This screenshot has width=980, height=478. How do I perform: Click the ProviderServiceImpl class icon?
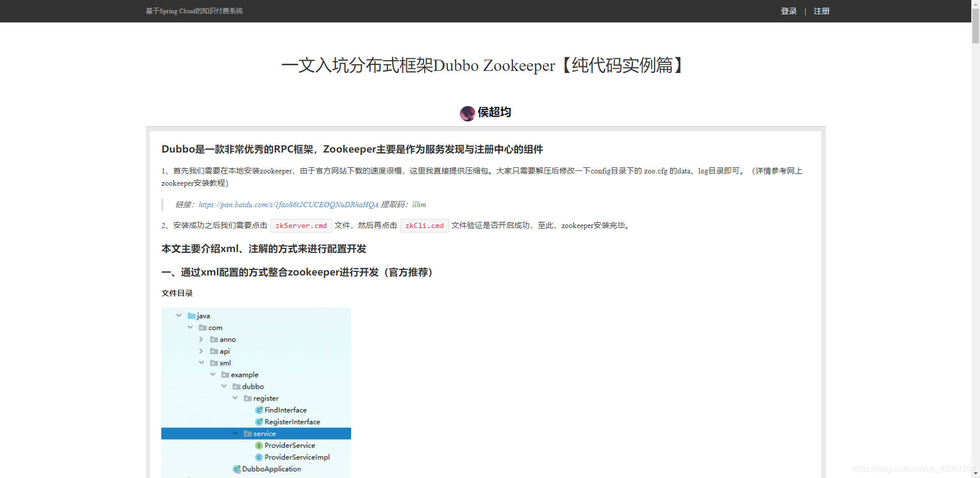click(259, 457)
